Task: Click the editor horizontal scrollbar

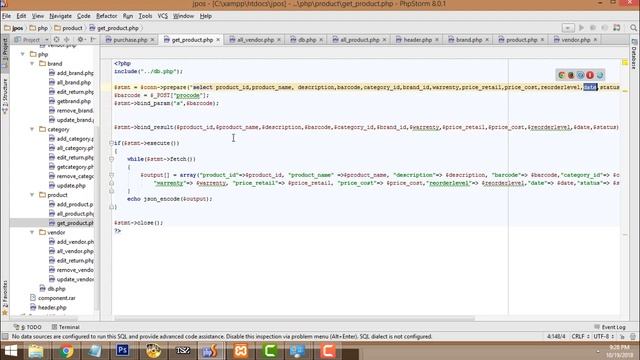Action: pos(294,318)
